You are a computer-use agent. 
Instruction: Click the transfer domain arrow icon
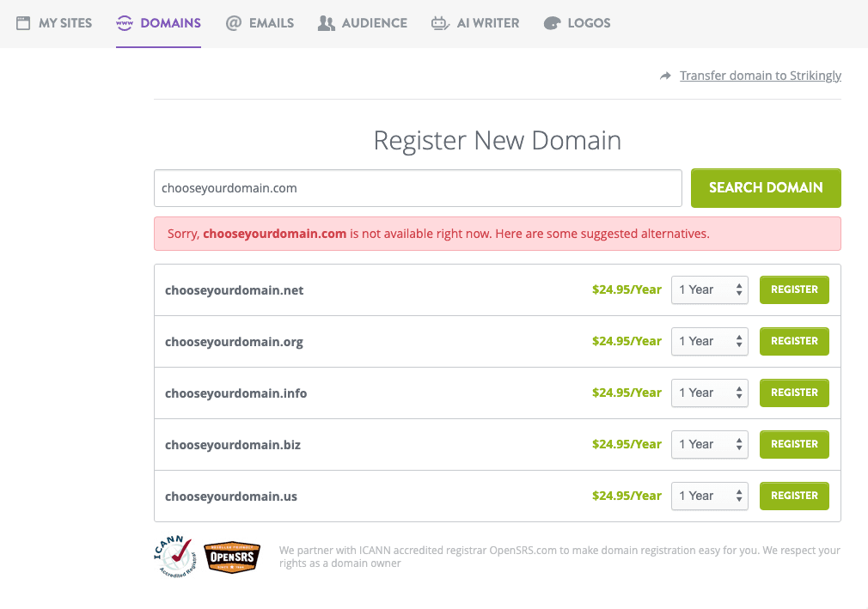click(x=665, y=76)
